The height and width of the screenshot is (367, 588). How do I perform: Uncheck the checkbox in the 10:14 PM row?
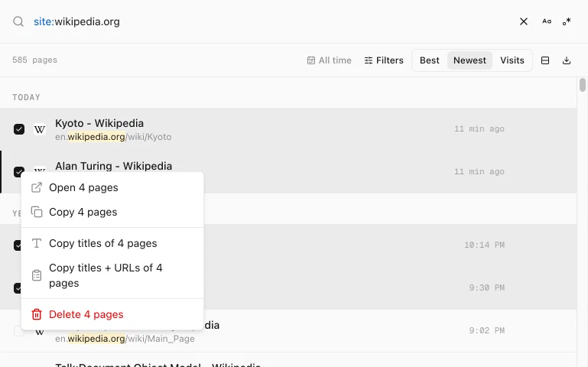click(18, 245)
